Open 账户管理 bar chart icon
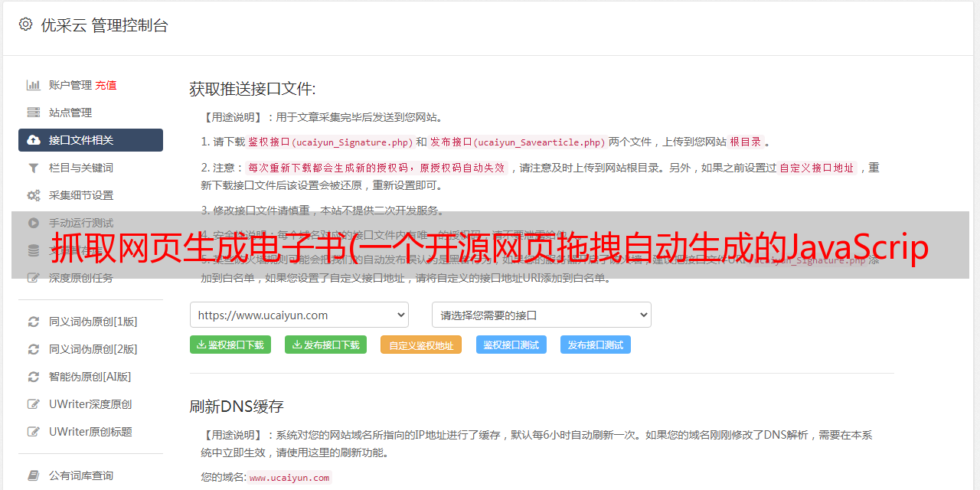This screenshot has height=490, width=980. pyautogui.click(x=34, y=85)
